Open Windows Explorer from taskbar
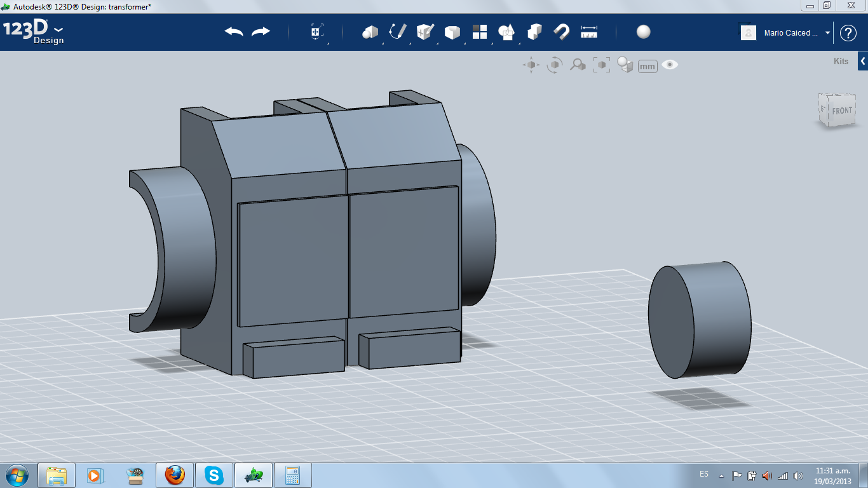 tap(57, 475)
